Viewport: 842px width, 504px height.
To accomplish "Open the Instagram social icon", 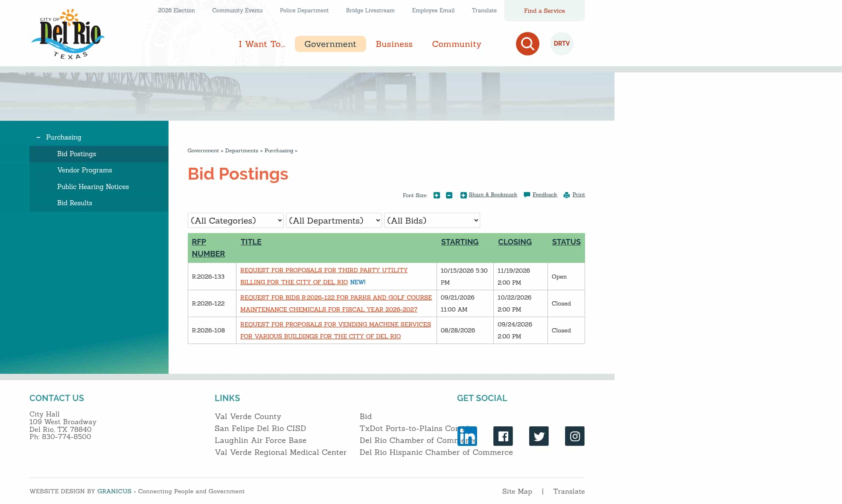I will pos(575,436).
